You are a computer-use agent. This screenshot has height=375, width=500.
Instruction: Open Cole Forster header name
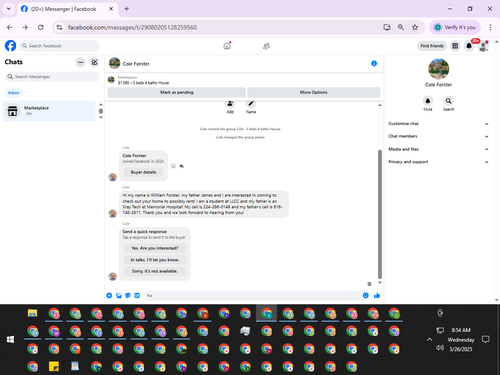(136, 64)
